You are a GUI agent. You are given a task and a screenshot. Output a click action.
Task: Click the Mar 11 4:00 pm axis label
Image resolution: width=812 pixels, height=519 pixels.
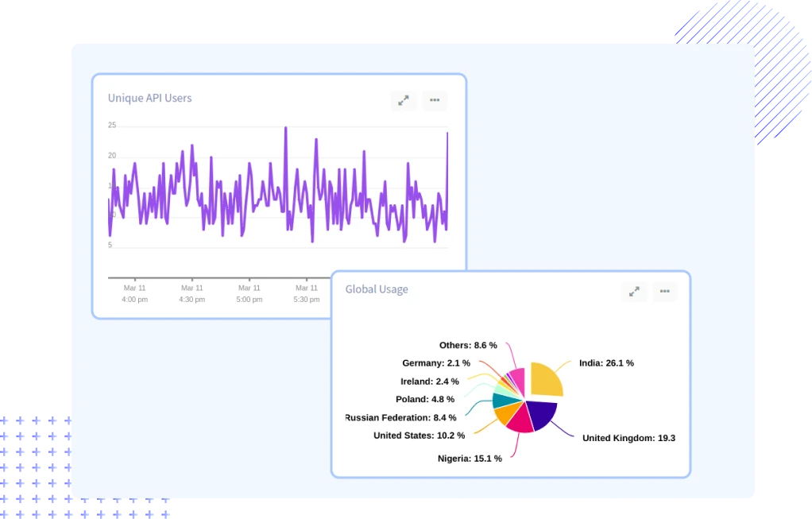[x=134, y=294]
